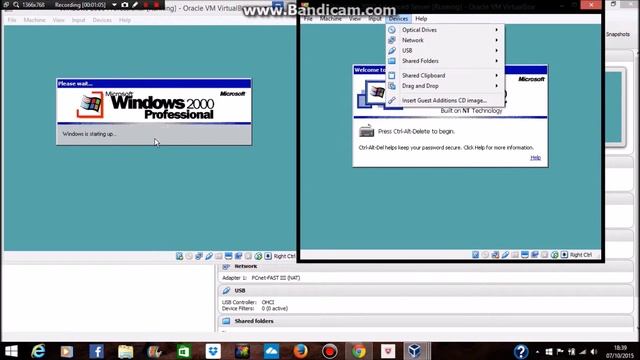The width and height of the screenshot is (640, 360).
Task: Click display indicator in left VM status bar
Action: pyautogui.click(x=229, y=256)
